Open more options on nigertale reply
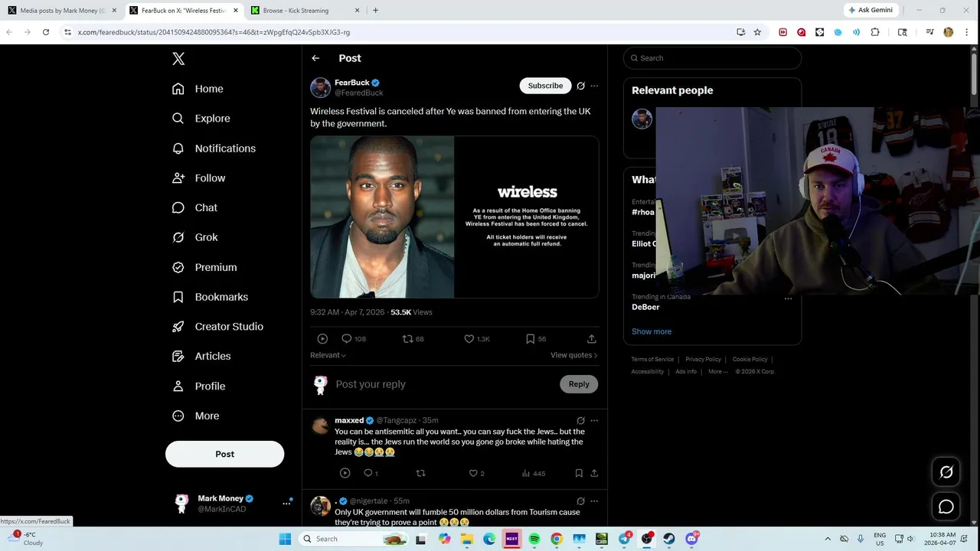Viewport: 980px width, 551px height. 594,501
